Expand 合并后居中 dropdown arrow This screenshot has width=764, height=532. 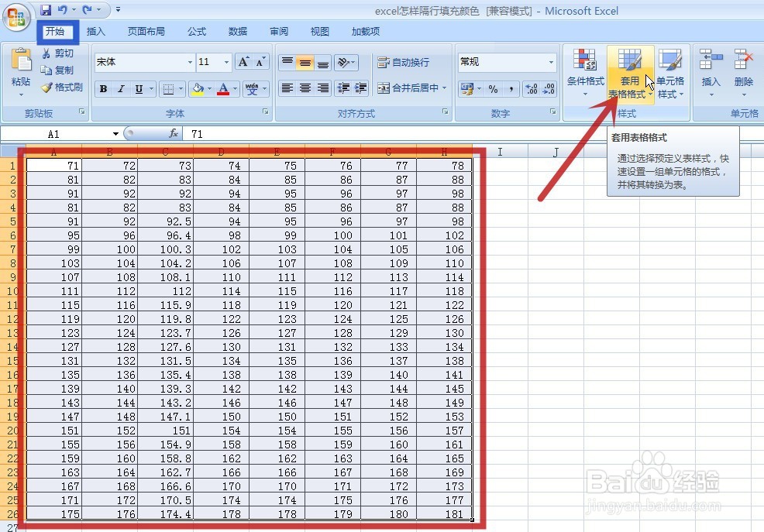pyautogui.click(x=444, y=88)
